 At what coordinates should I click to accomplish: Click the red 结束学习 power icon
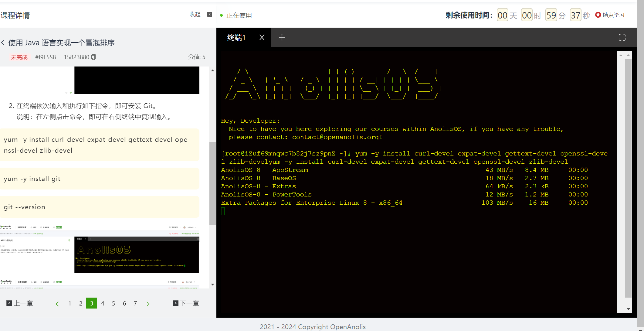click(x=598, y=15)
